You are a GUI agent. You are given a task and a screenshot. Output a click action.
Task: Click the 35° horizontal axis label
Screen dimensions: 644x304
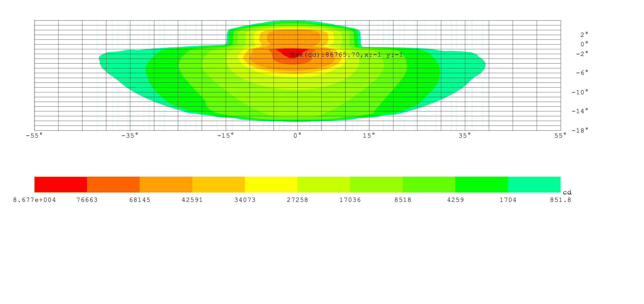pyautogui.click(x=465, y=136)
